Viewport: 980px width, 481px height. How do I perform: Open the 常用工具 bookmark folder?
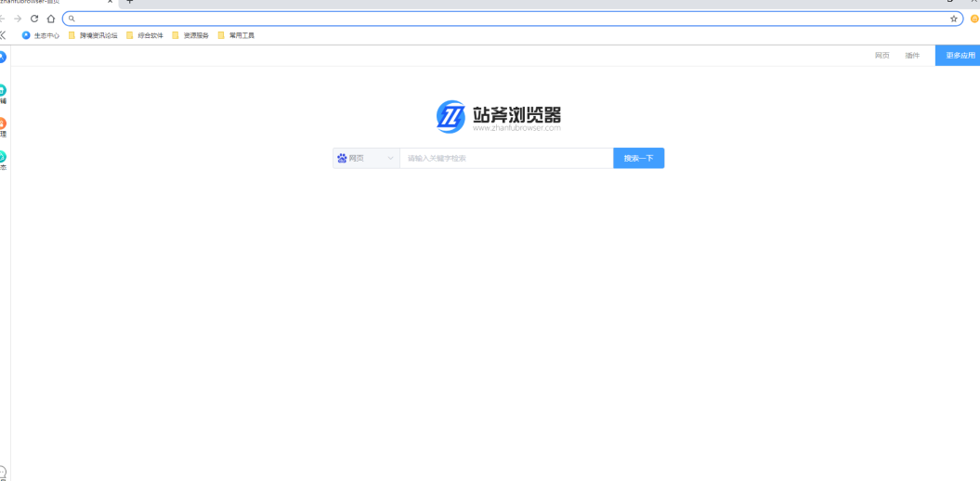(x=236, y=35)
